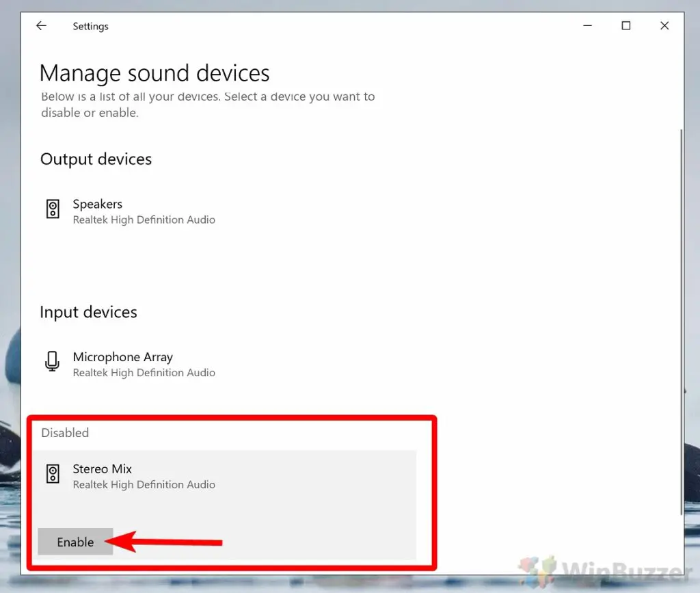Image resolution: width=700 pixels, height=593 pixels.
Task: Click the minimize icon on the window
Action: [x=587, y=25]
